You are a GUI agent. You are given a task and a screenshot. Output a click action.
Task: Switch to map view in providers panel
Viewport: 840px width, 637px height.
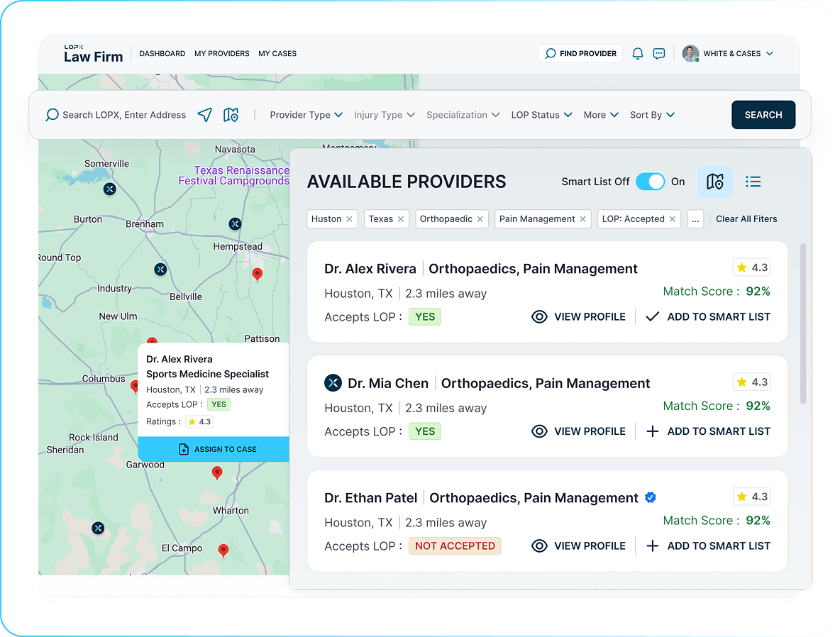click(714, 182)
